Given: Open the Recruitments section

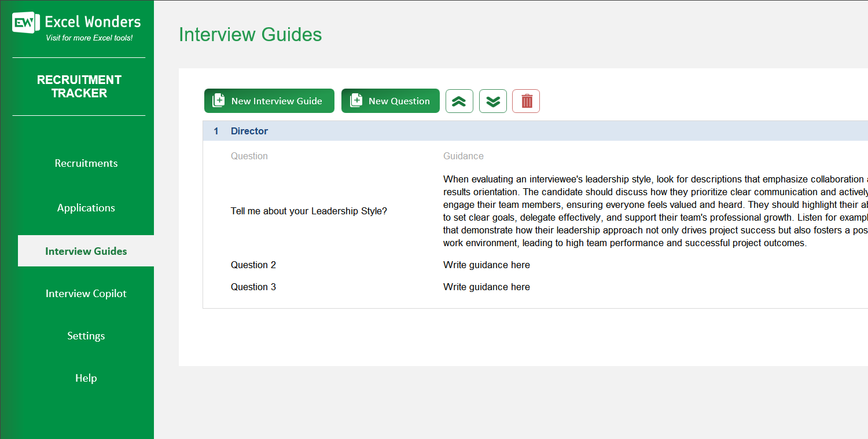Looking at the screenshot, I should point(86,163).
